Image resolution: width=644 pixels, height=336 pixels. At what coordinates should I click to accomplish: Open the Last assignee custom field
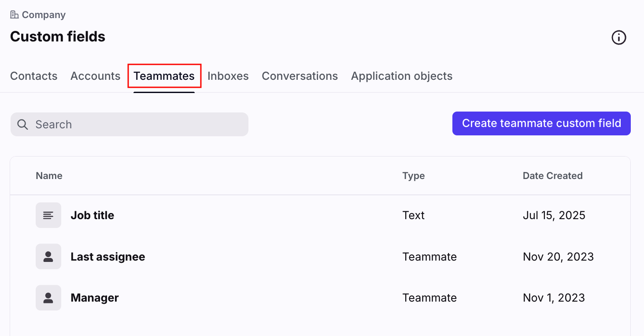[108, 257]
